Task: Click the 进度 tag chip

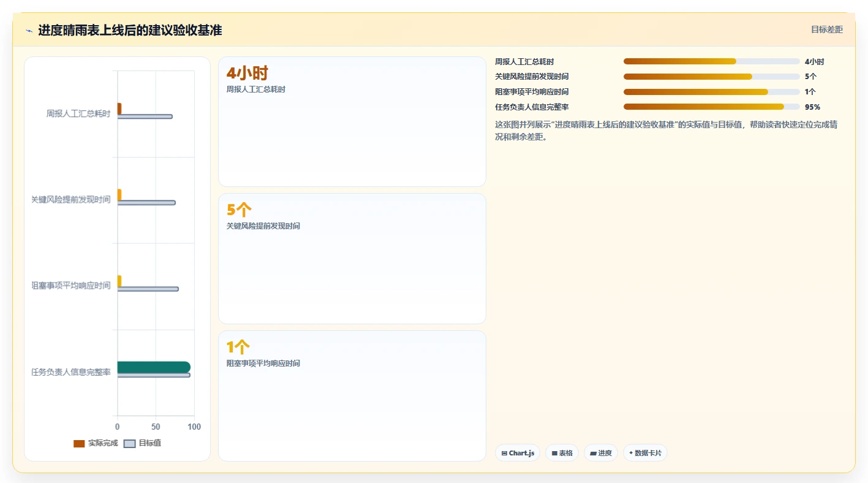Action: [601, 453]
